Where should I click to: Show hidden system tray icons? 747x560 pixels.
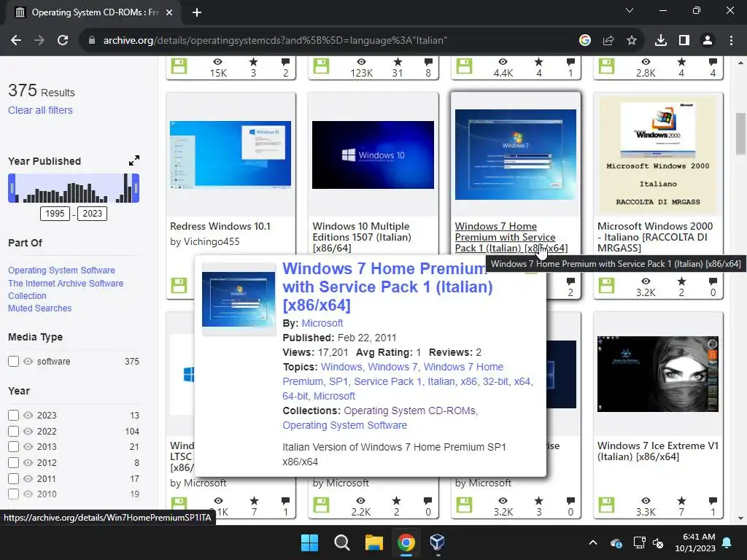pyautogui.click(x=593, y=542)
